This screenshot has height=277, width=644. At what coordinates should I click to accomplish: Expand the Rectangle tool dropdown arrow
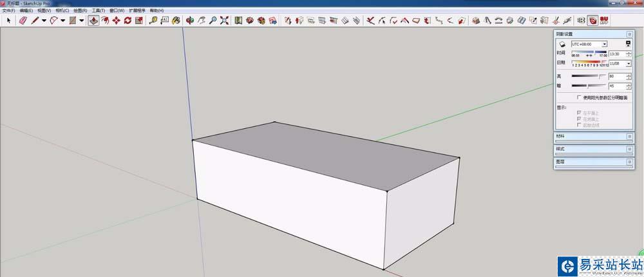(x=82, y=21)
